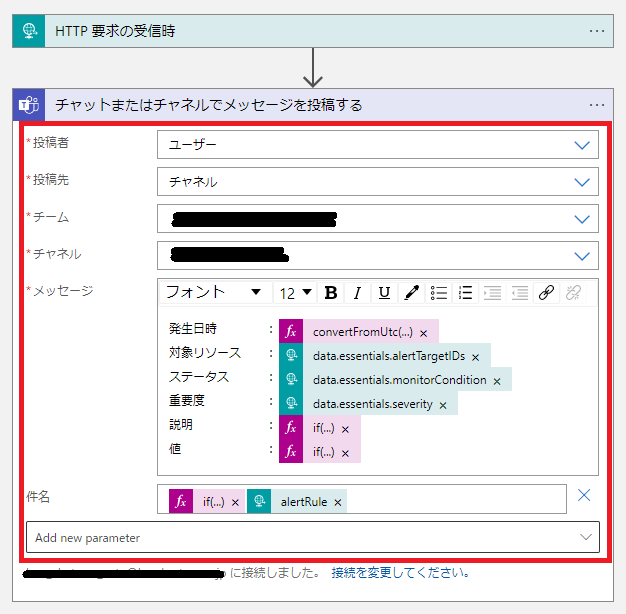Click fx icon of convertFromUtc expression
The height and width of the screenshot is (614, 626).
(x=291, y=331)
